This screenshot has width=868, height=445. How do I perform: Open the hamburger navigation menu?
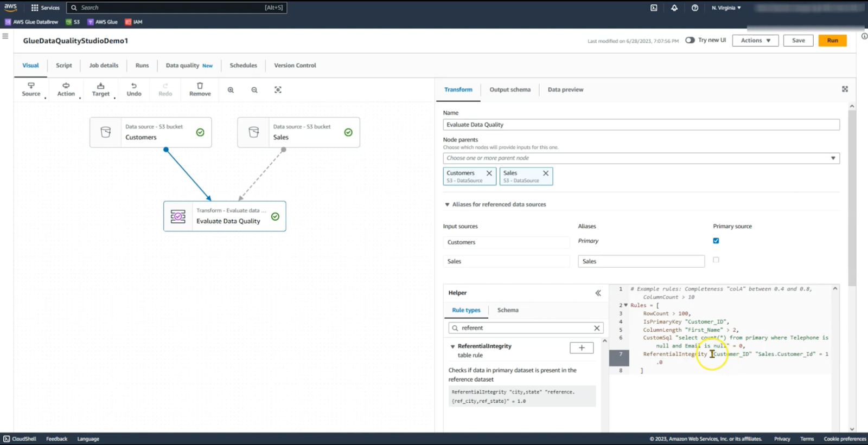(5, 36)
